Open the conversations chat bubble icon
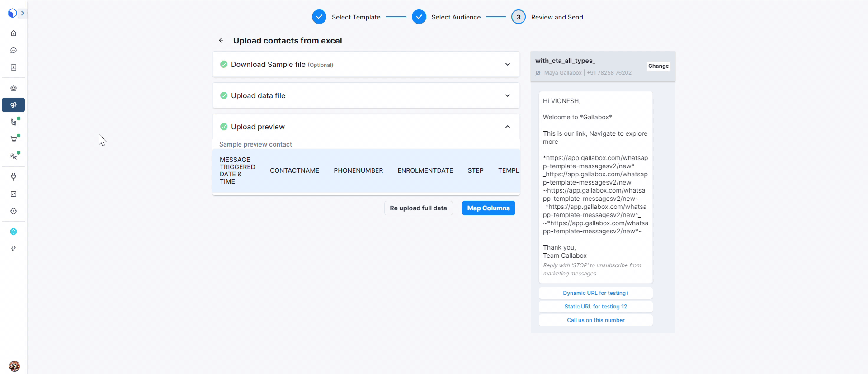Image resolution: width=868 pixels, height=374 pixels. pos(14,50)
